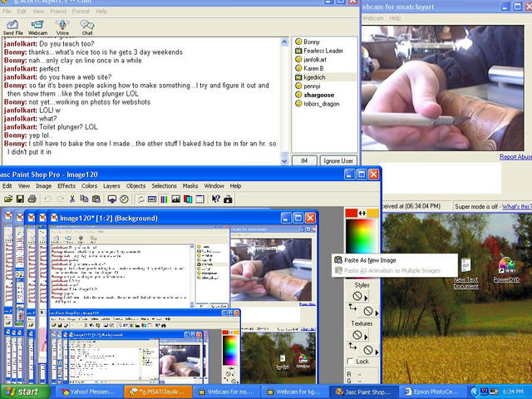Screen dimensions: 532x399
Task: Open the Image menu in Paint Shop Pro
Action: 44,186
